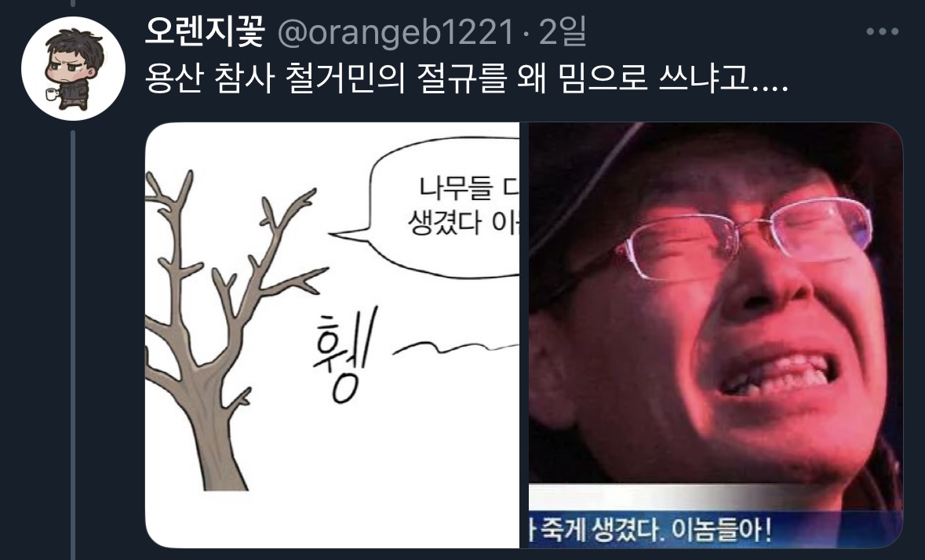Click the news subtitle 죽게 생겼다. 이놈들아!
Viewport: 925px width, 560px height.
pyautogui.click(x=649, y=528)
